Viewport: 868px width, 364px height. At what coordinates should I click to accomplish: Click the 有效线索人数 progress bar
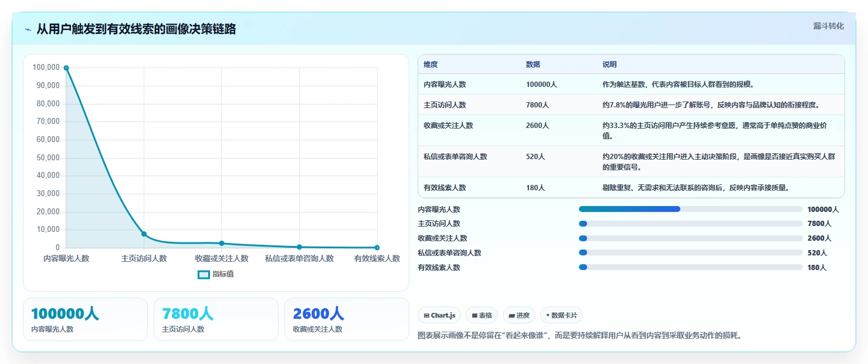coord(690,267)
